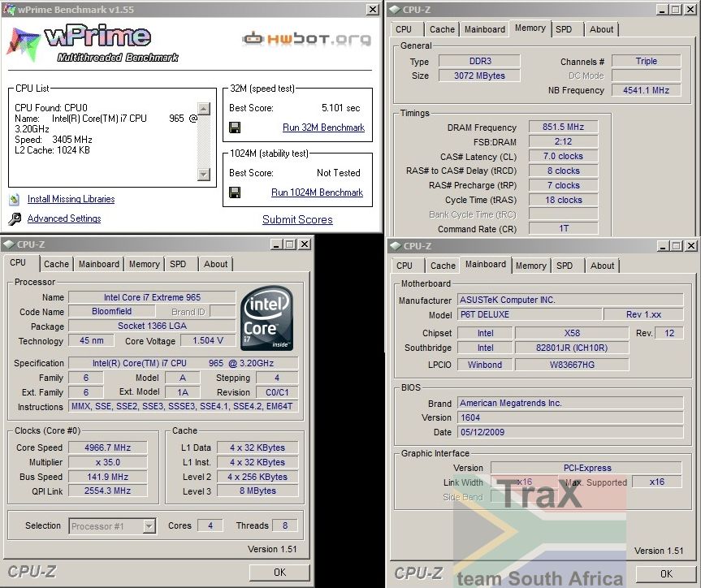Click the Instructions field listing MMX, SSE
Image resolution: width=701 pixels, height=588 pixels.
(182, 406)
